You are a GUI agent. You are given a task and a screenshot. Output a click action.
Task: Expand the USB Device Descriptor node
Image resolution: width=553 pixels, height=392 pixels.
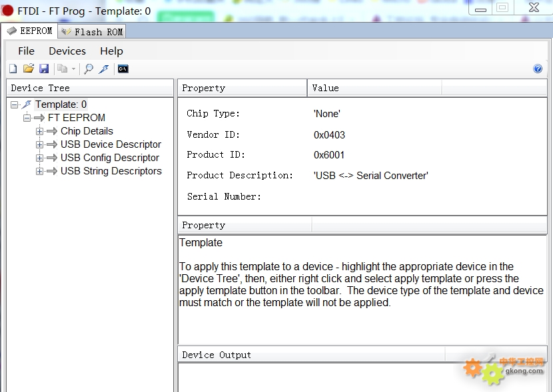[39, 144]
